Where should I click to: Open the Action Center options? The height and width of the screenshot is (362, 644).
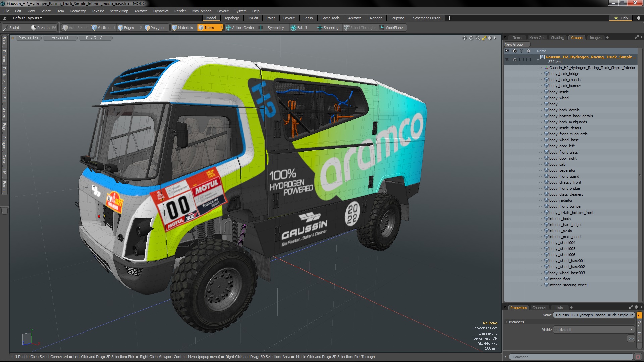tap(240, 28)
